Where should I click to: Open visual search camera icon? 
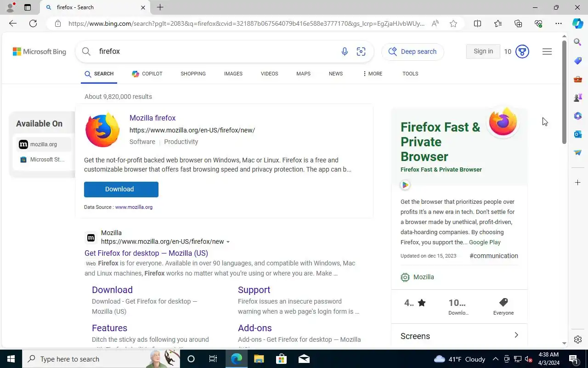tap(361, 52)
